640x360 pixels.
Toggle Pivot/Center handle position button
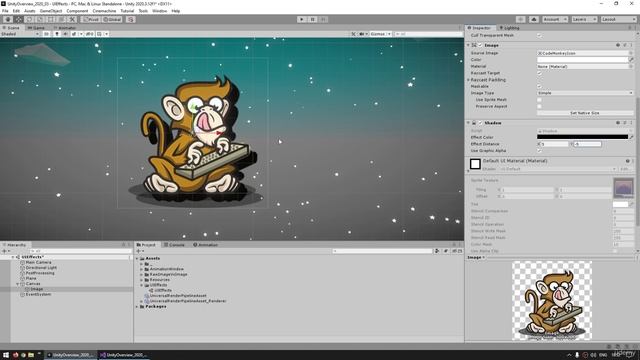[x=91, y=19]
